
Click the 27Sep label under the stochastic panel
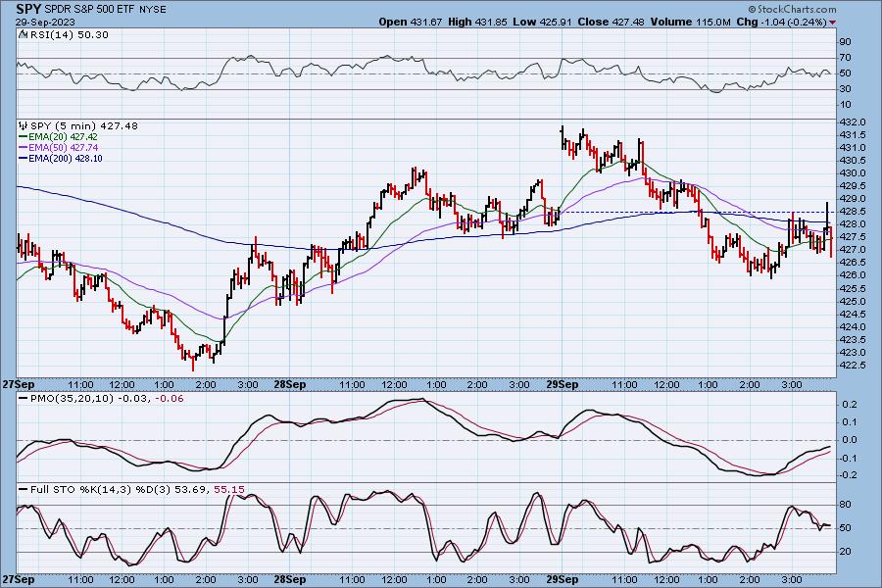19,579
